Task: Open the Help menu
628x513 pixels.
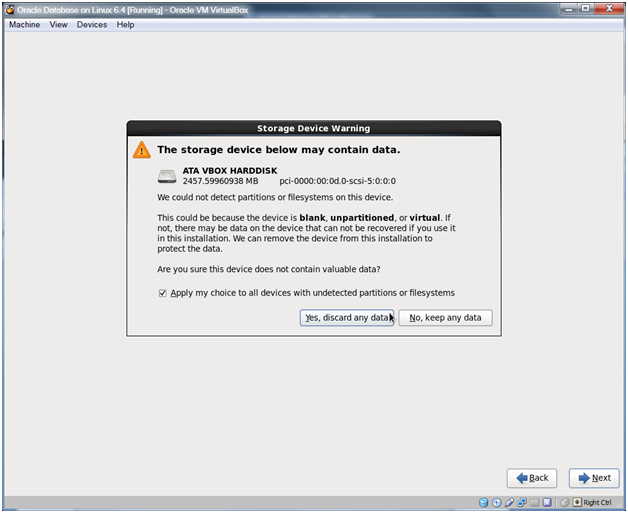Action: (x=125, y=24)
